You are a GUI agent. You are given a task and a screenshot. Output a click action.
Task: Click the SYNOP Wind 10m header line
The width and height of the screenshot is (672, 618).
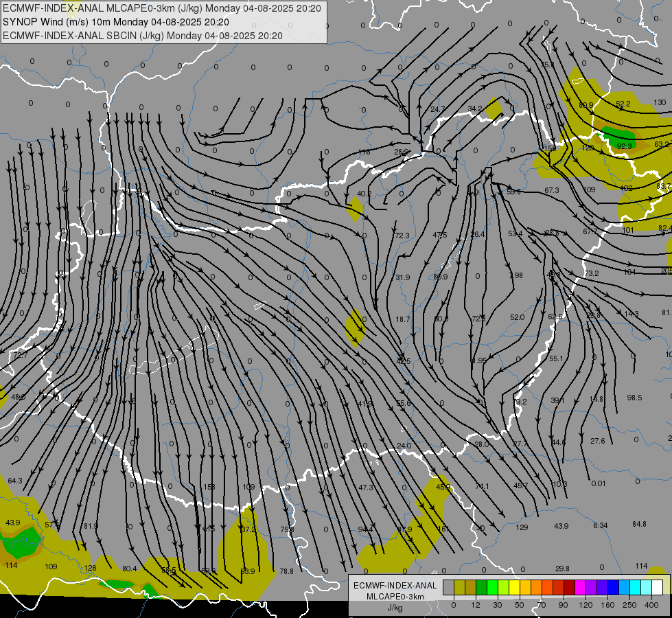point(116,22)
